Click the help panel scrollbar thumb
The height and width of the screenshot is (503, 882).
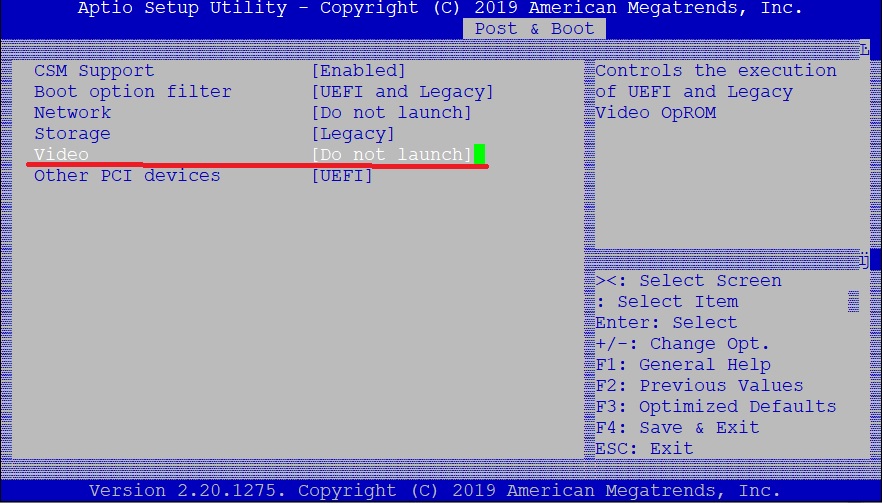pos(853,302)
